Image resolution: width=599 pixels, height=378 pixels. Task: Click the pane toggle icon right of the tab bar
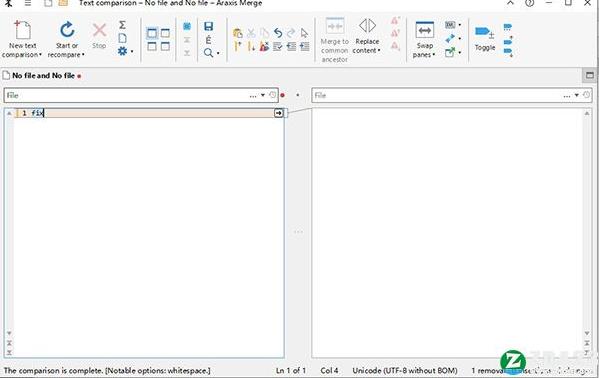pos(590,75)
